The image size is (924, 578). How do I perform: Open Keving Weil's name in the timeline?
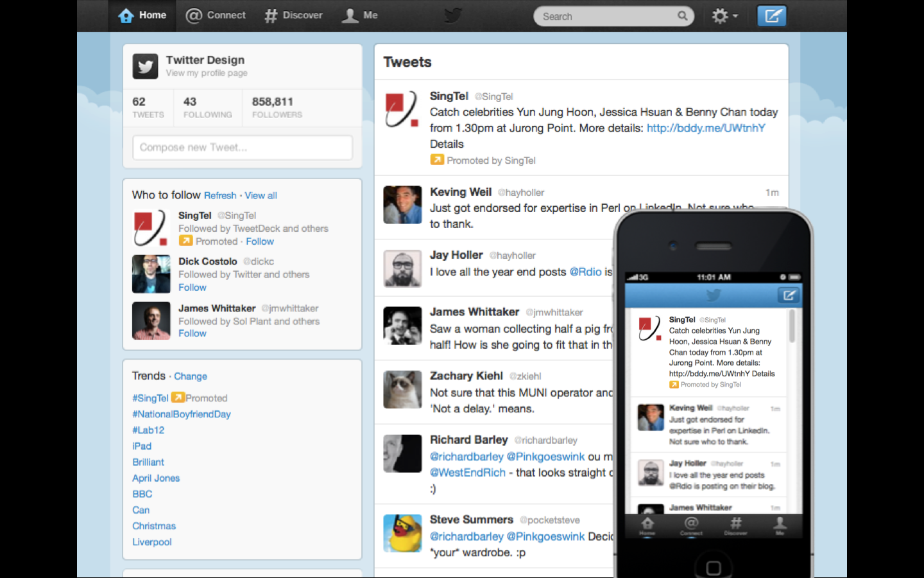tap(461, 192)
